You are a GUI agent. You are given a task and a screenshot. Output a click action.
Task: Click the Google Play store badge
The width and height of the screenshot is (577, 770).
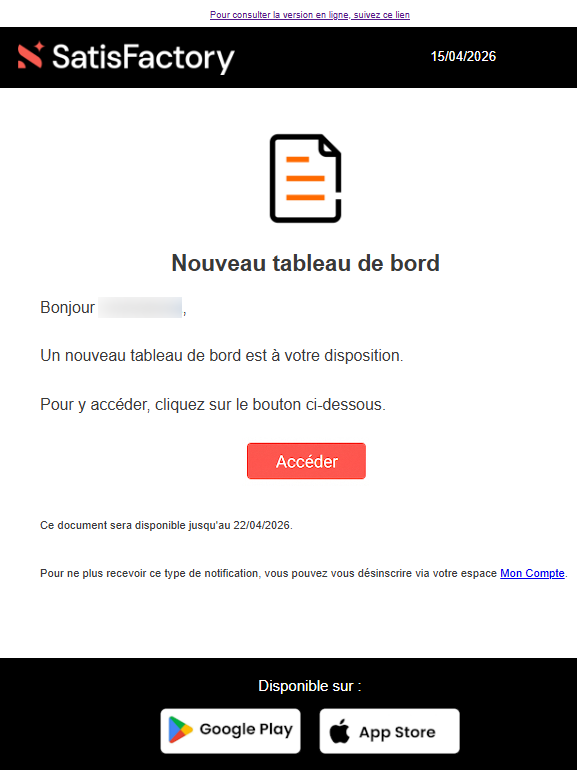click(230, 731)
